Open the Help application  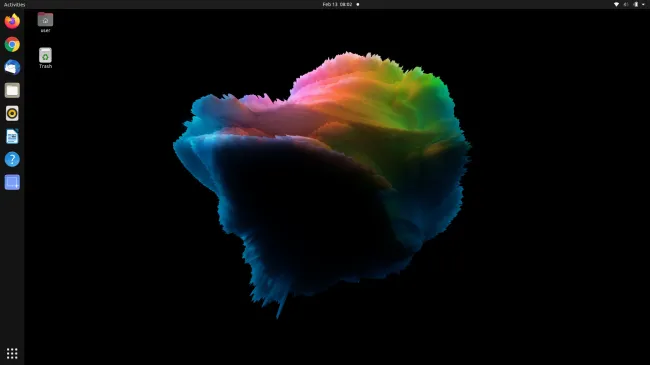pos(12,159)
